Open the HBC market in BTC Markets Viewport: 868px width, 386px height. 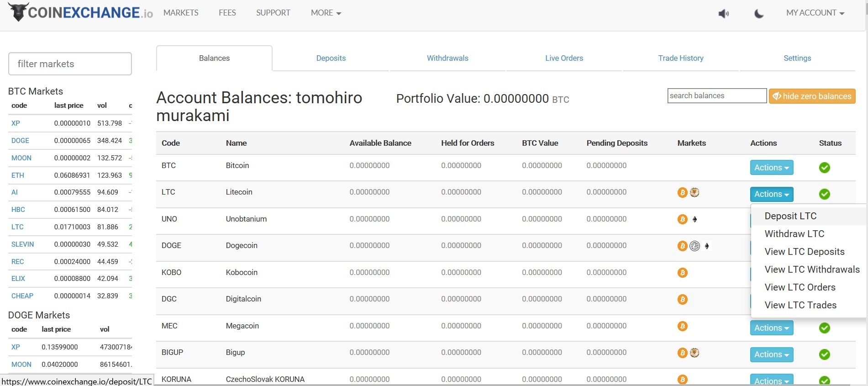(x=18, y=210)
